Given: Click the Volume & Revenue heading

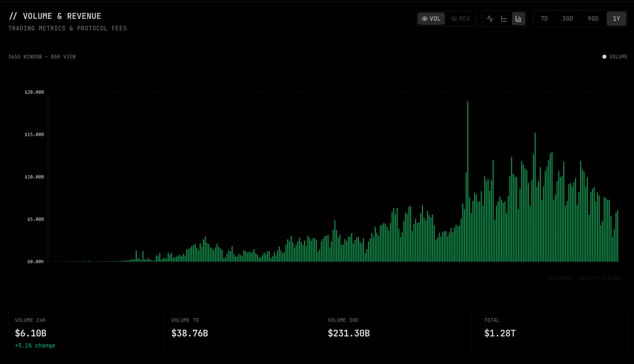Looking at the screenshot, I should pos(62,16).
